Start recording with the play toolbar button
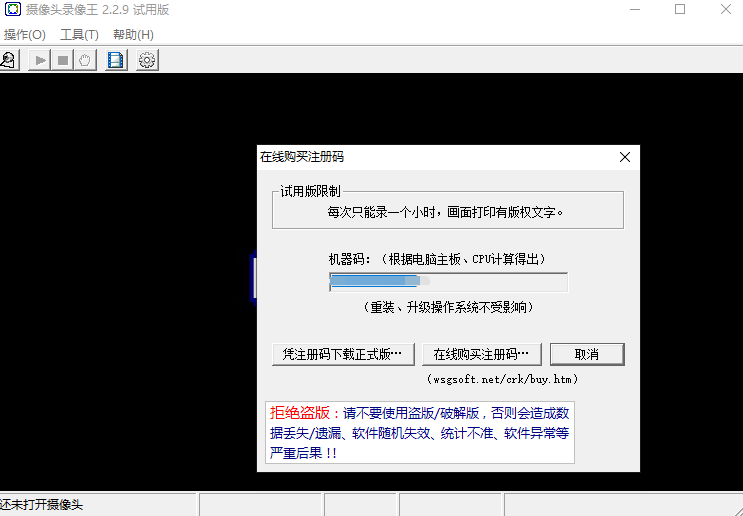 (40, 60)
